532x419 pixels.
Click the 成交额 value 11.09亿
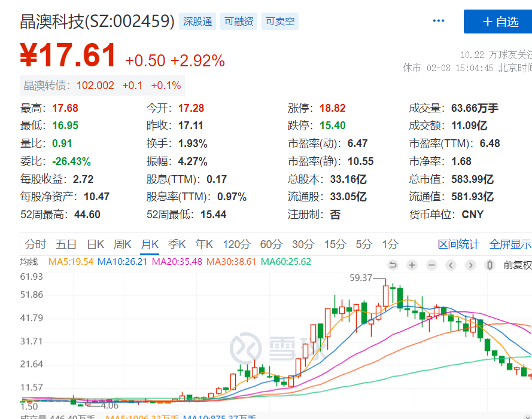pyautogui.click(x=469, y=126)
